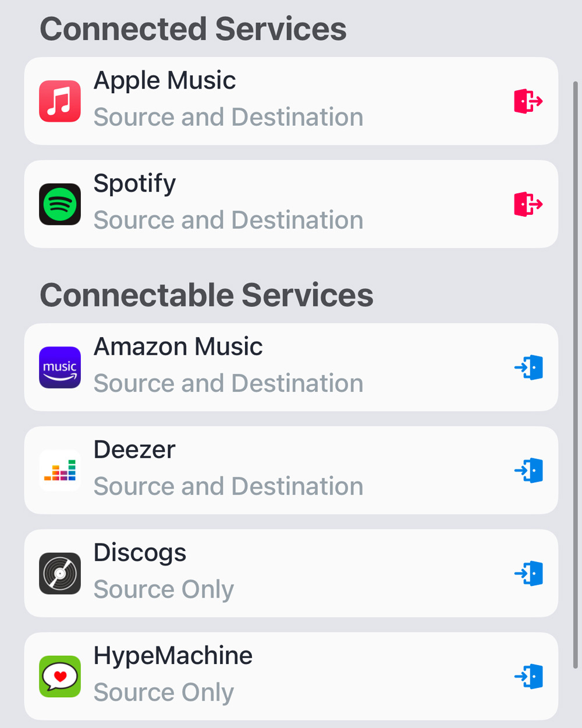The image size is (582, 728).
Task: Click the green Spotify logo icon
Action: click(60, 204)
